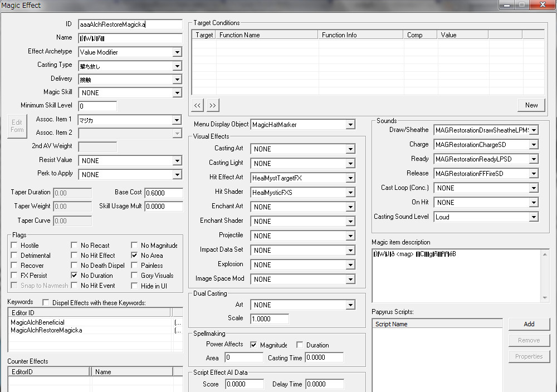Toggle the Gory Visuals checkbox
This screenshot has height=392, width=557.
tap(134, 275)
